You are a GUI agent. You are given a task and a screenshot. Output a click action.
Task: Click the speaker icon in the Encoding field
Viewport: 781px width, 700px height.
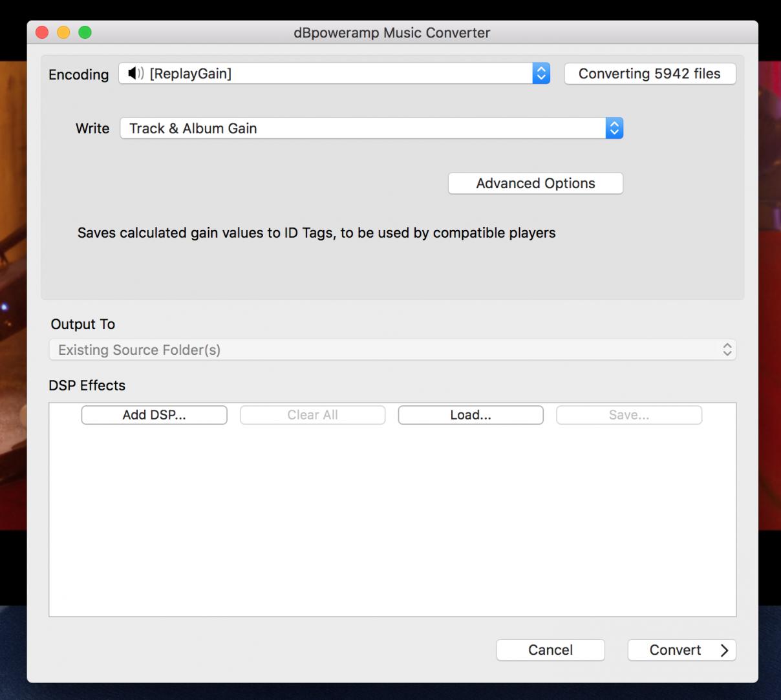(136, 74)
